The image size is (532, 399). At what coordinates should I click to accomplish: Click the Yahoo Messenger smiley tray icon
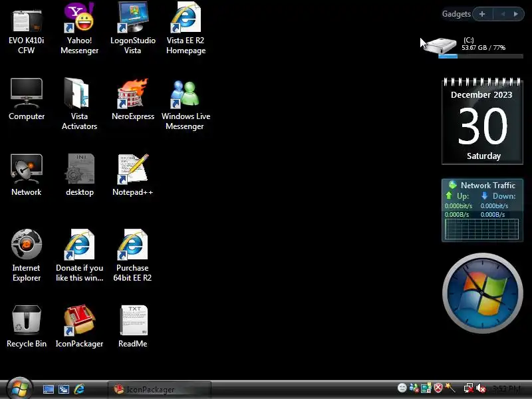(402, 388)
